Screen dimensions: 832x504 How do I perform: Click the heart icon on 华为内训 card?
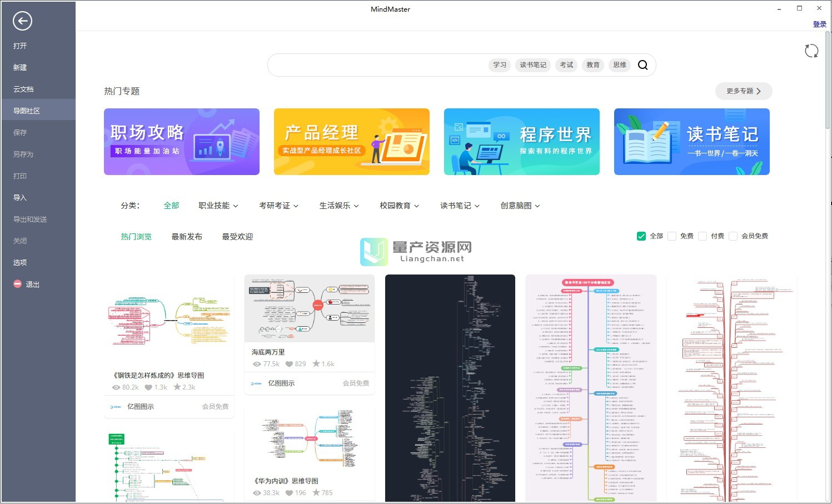289,493
